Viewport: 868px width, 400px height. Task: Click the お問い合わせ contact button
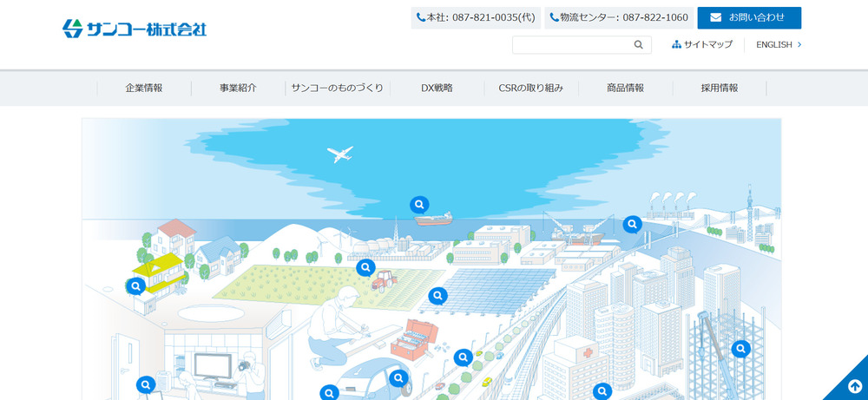749,17
